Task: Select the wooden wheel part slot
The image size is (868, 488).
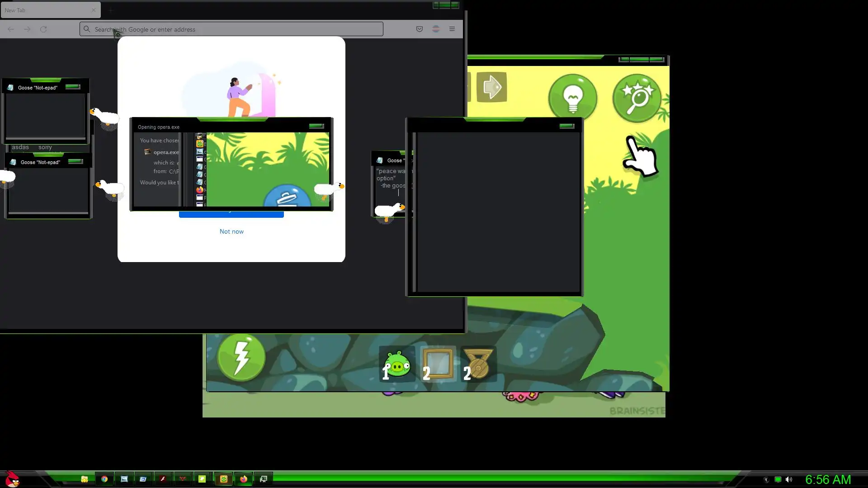Action: (x=478, y=364)
